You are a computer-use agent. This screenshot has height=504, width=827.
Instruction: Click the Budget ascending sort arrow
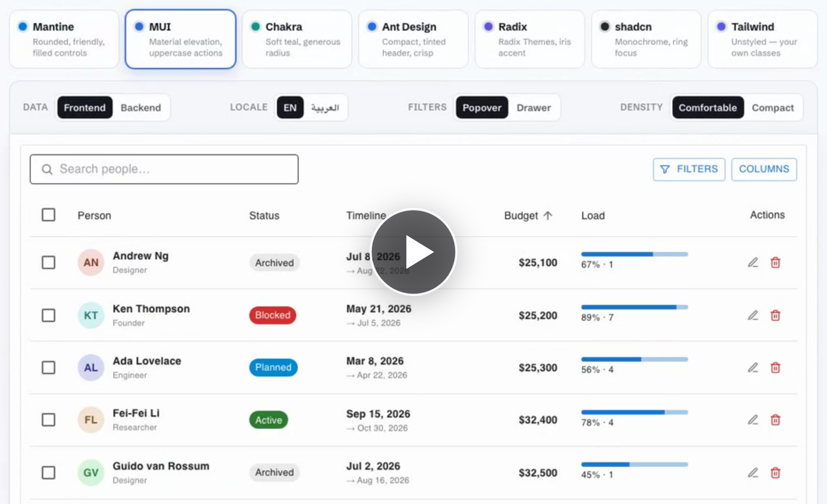click(x=548, y=215)
